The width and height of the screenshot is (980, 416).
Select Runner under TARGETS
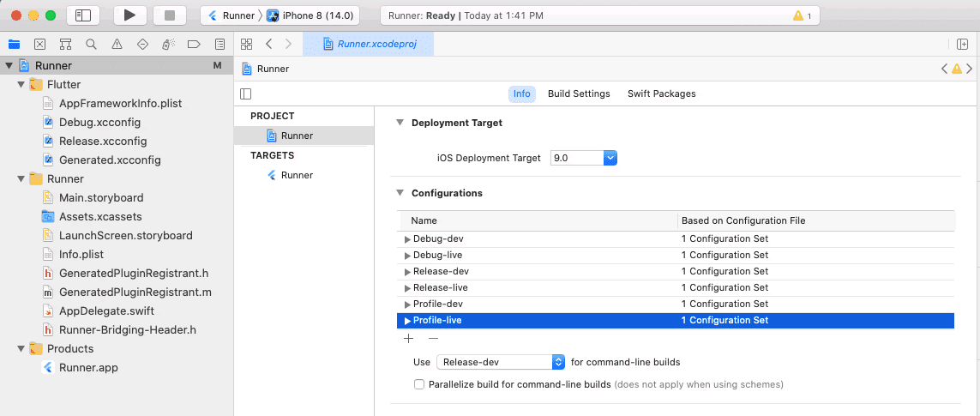(x=297, y=175)
